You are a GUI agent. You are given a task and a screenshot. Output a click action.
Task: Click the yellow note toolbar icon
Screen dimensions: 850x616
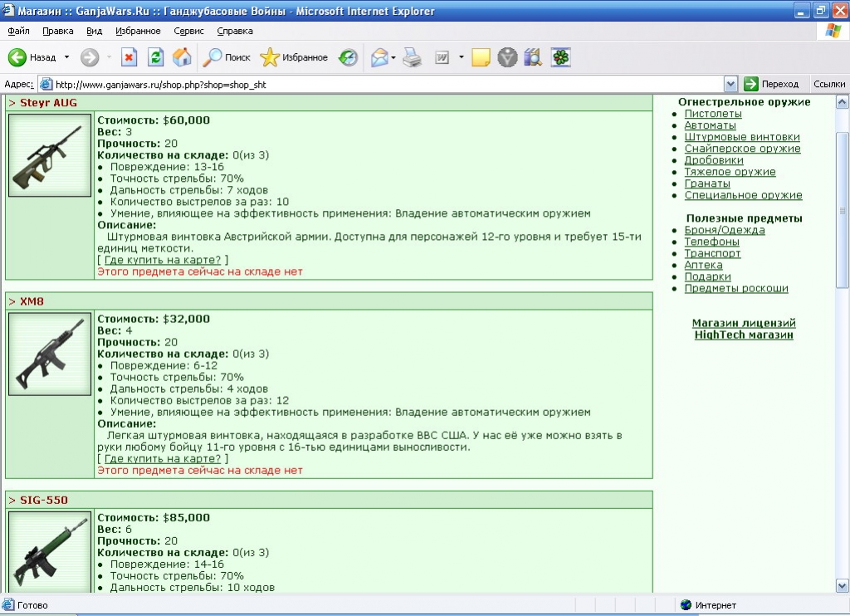pos(481,57)
